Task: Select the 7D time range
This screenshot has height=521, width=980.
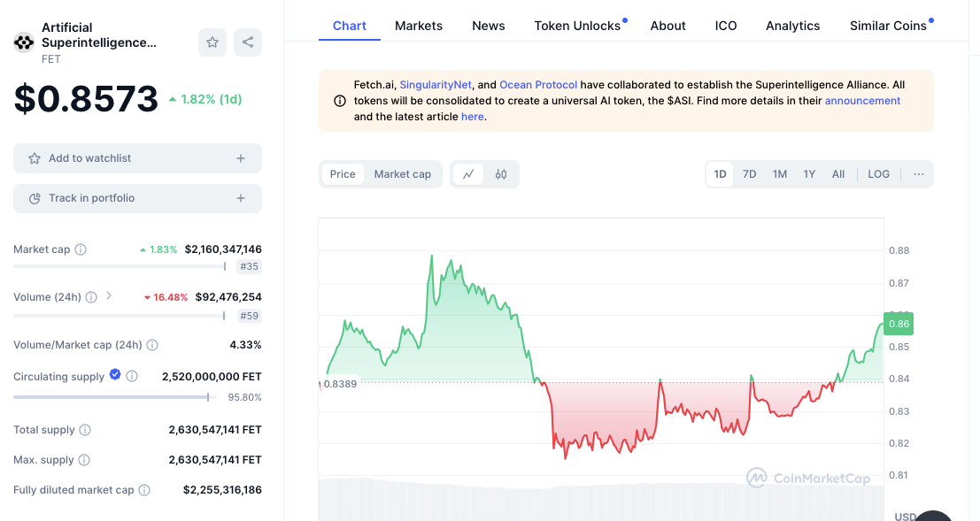Action: [x=749, y=174]
